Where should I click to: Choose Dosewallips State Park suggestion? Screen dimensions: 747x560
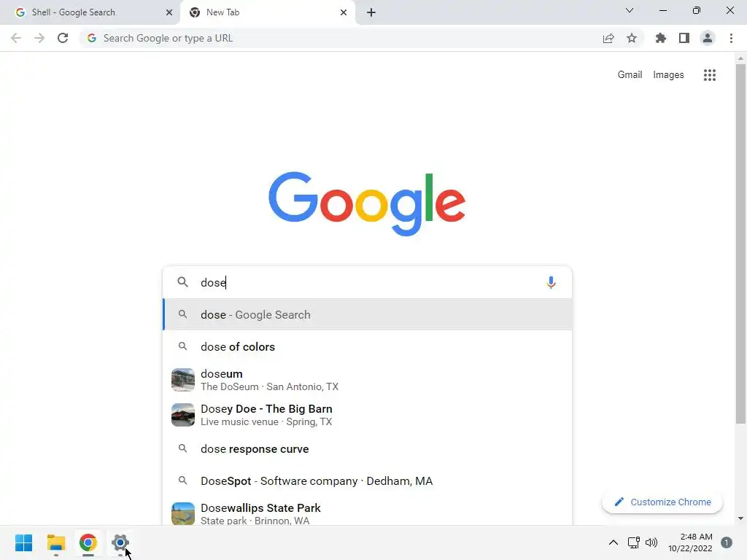tap(368, 514)
